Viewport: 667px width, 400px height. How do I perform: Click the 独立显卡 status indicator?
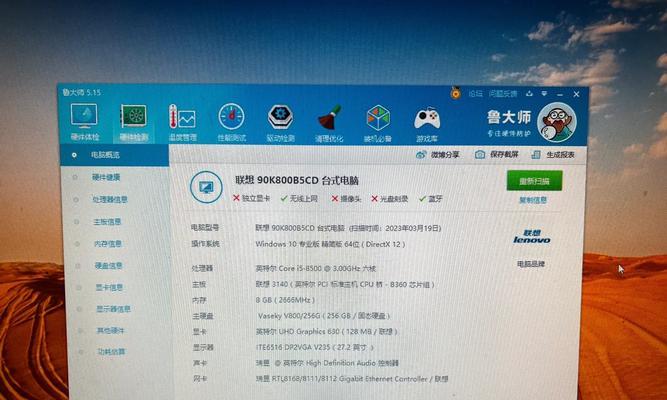(x=251, y=198)
